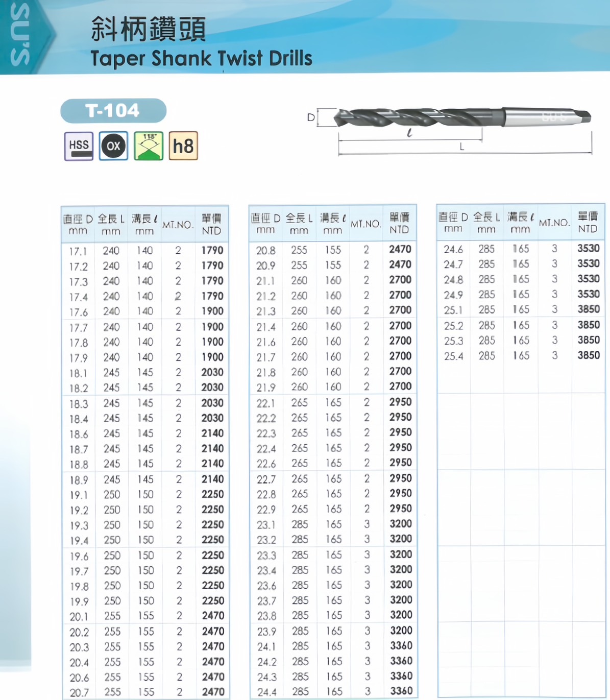Click the h8 tolerance icon
The height and width of the screenshot is (700, 610).
point(183,146)
